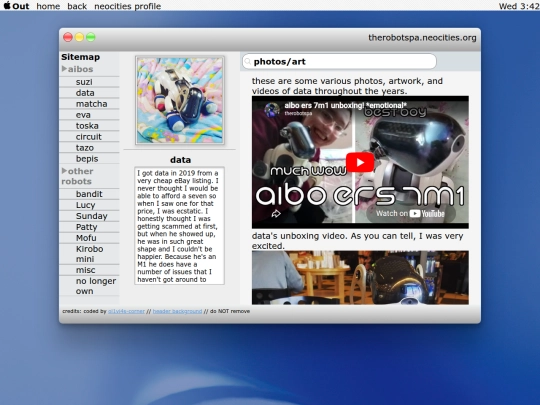Click the magnifying glass search icon
Image resolution: width=540 pixels, height=405 pixels.
click(247, 62)
